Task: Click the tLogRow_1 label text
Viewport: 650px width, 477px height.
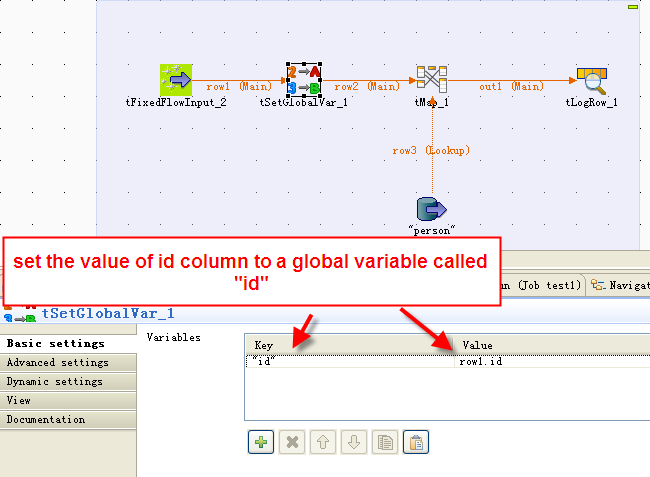Action: [x=592, y=102]
